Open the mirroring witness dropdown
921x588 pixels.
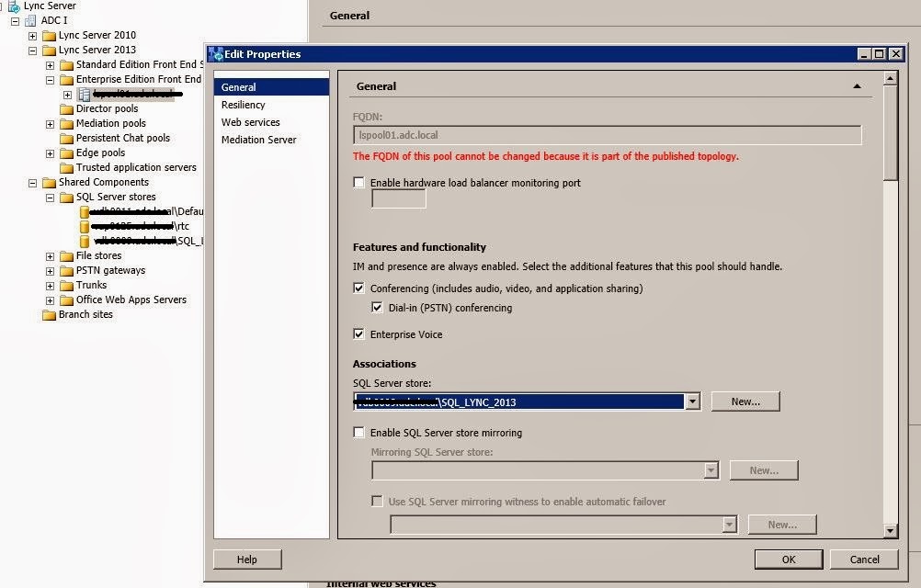point(730,525)
